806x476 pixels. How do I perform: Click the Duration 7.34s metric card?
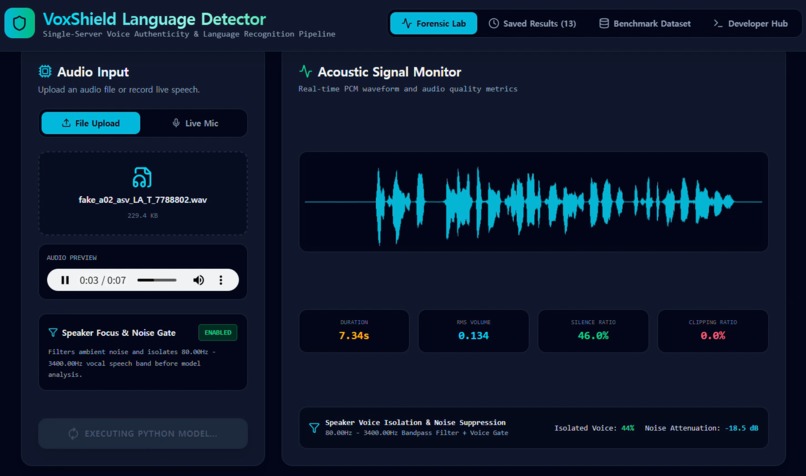(354, 331)
